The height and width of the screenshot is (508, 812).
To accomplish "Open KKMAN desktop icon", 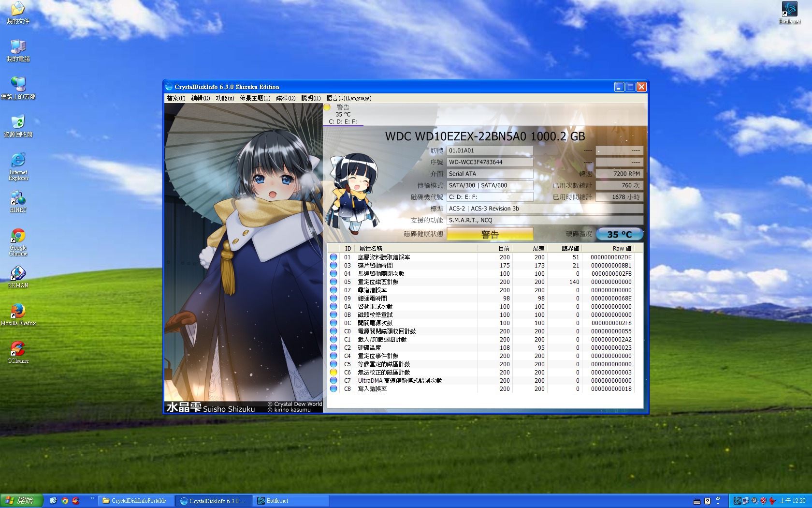I will [18, 277].
